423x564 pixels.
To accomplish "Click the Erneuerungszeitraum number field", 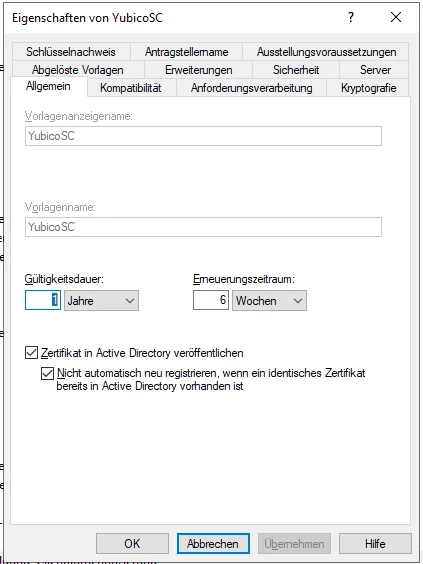I will point(211,300).
